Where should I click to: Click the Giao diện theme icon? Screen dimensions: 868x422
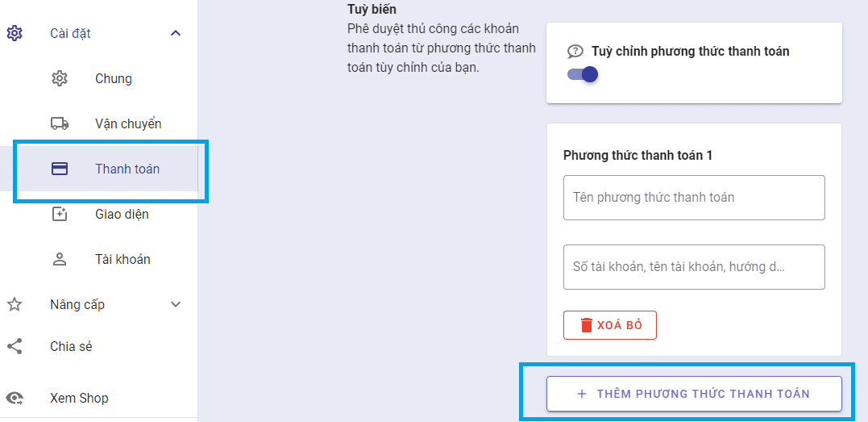59,215
